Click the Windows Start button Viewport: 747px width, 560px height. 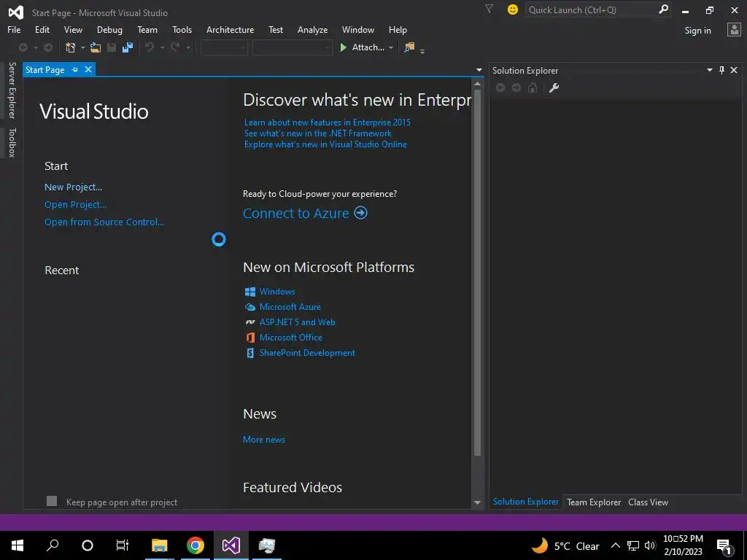click(x=18, y=545)
